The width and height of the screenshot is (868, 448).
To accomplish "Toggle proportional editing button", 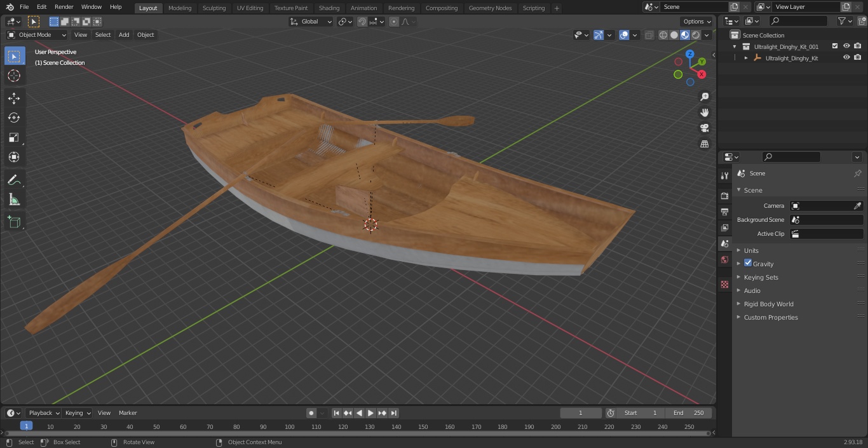I will [394, 22].
